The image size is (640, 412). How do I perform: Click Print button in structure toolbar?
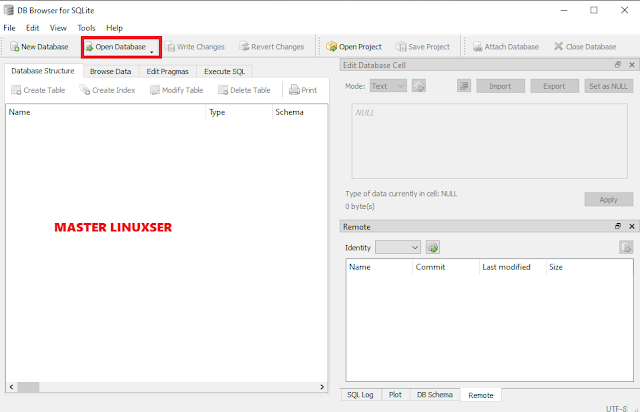[303, 90]
